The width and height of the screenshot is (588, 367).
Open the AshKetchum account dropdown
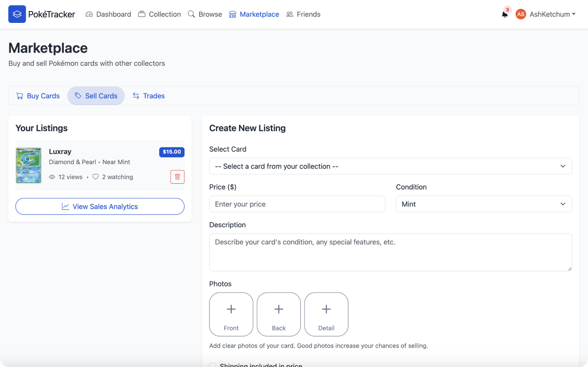tap(553, 14)
